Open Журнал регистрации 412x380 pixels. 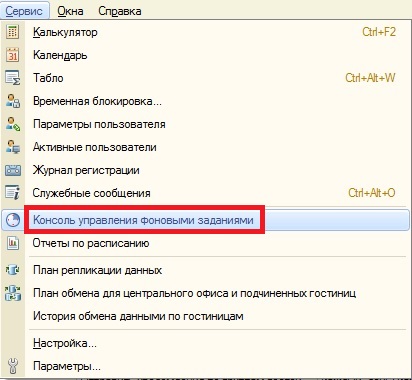point(206,170)
